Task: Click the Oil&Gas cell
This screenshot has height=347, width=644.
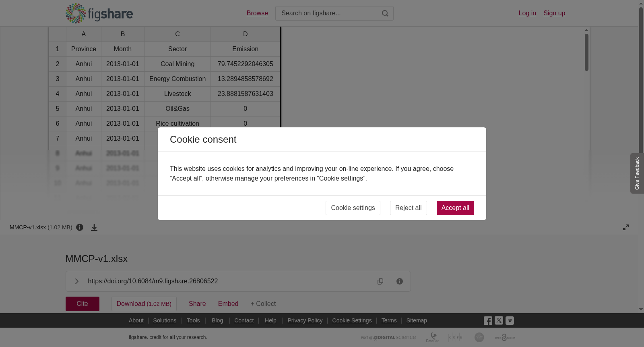Action: [178, 109]
